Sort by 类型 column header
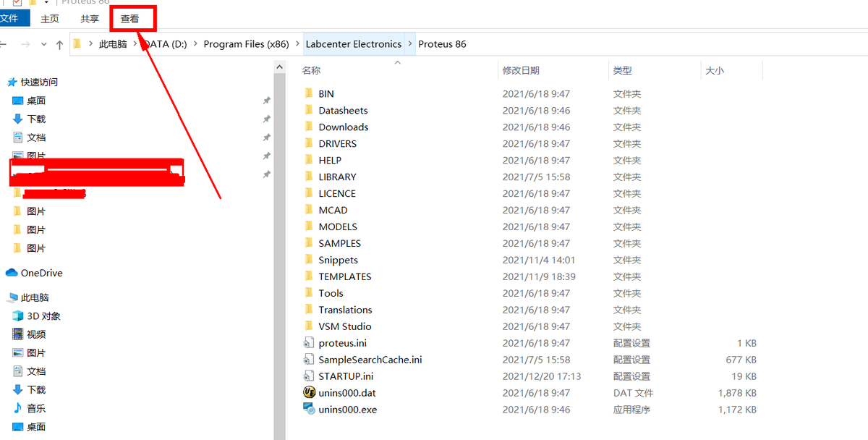Screen dimensions: 868x440 click(622, 71)
